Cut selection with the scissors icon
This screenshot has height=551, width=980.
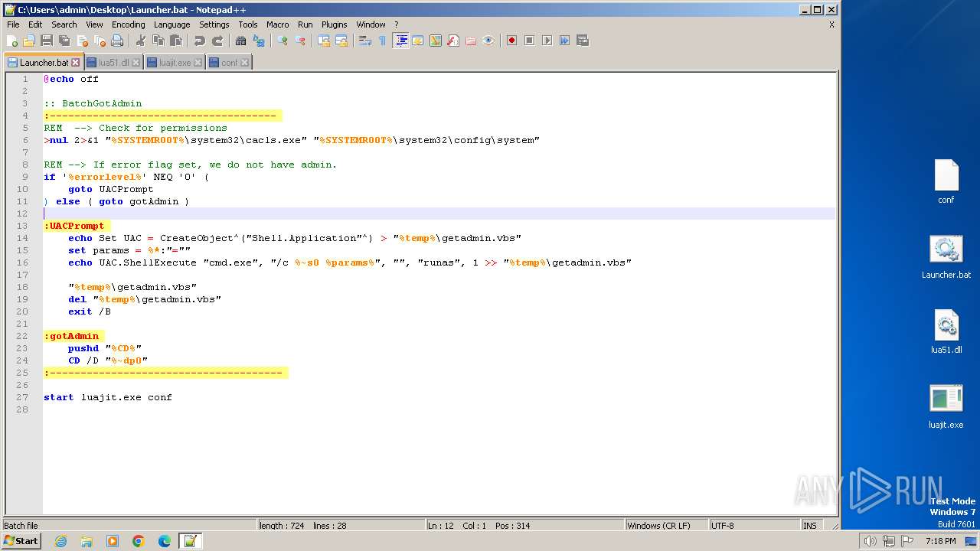141,41
